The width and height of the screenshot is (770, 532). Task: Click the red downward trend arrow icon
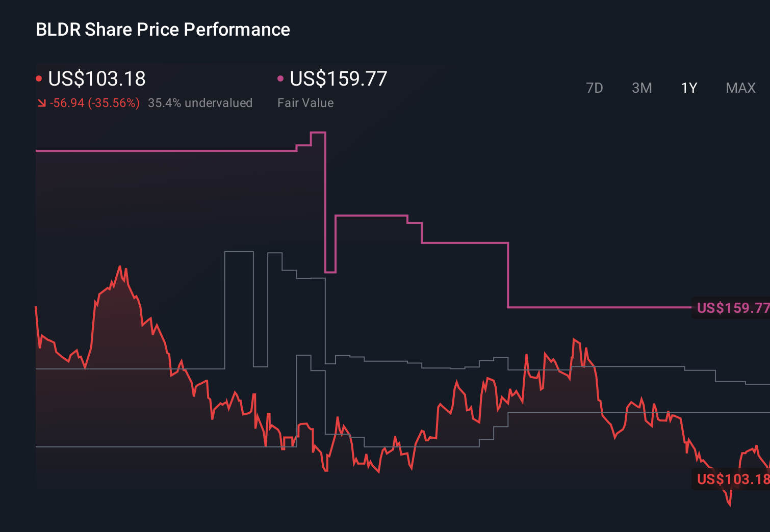[41, 102]
